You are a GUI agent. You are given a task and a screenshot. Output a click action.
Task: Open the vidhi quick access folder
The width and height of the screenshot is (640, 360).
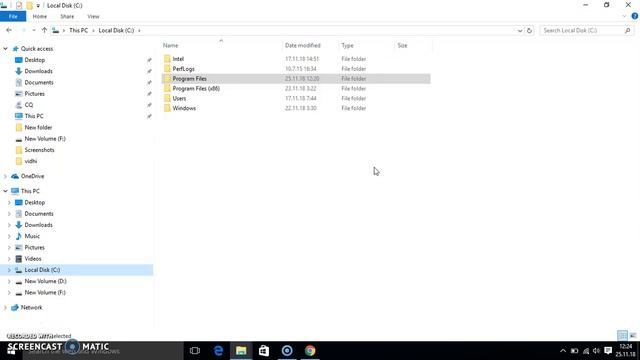[31, 161]
